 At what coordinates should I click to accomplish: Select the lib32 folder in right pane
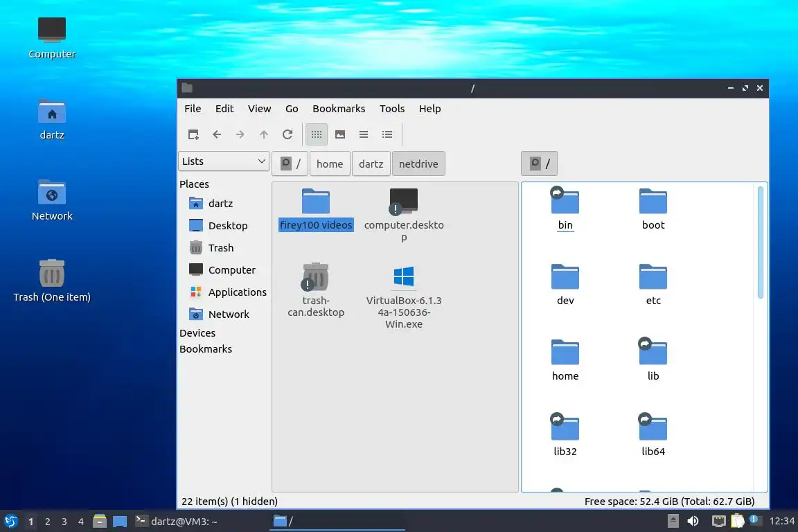pos(565,435)
